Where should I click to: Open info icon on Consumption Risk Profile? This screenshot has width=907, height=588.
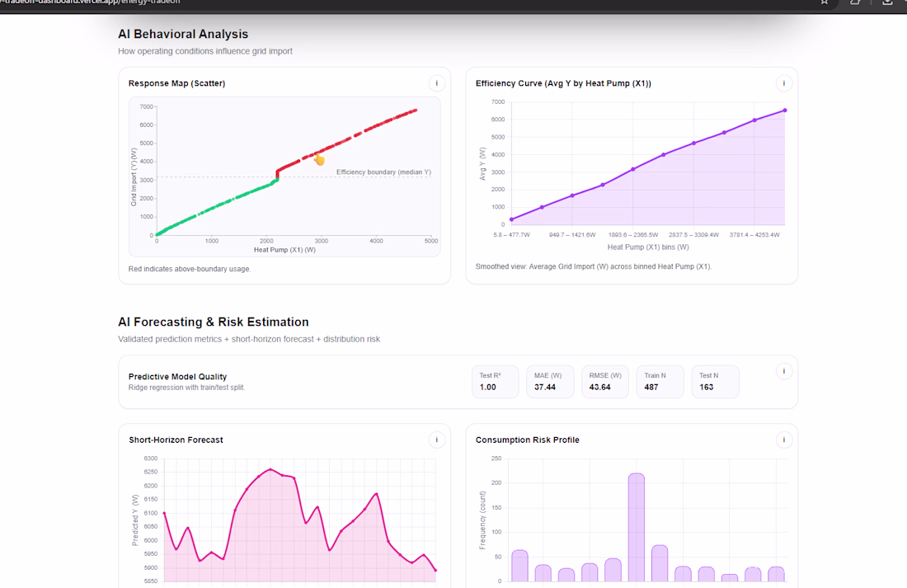point(784,440)
